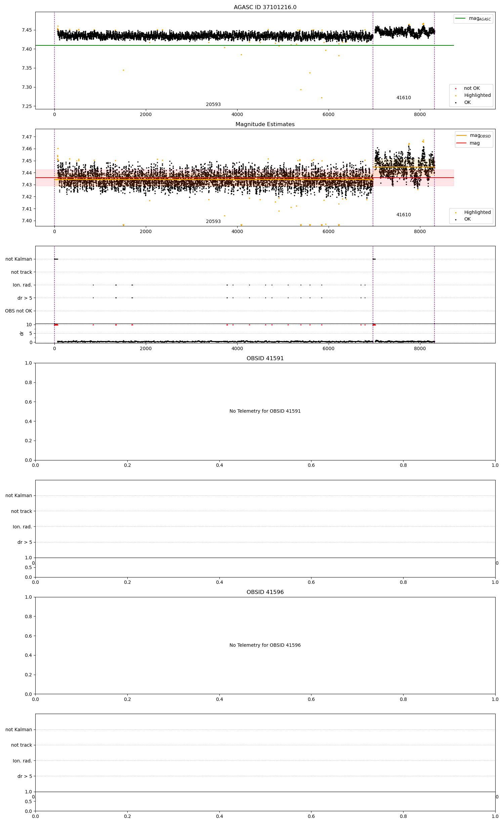
Task: Click the "20593" label in the top plot
Action: click(213, 105)
